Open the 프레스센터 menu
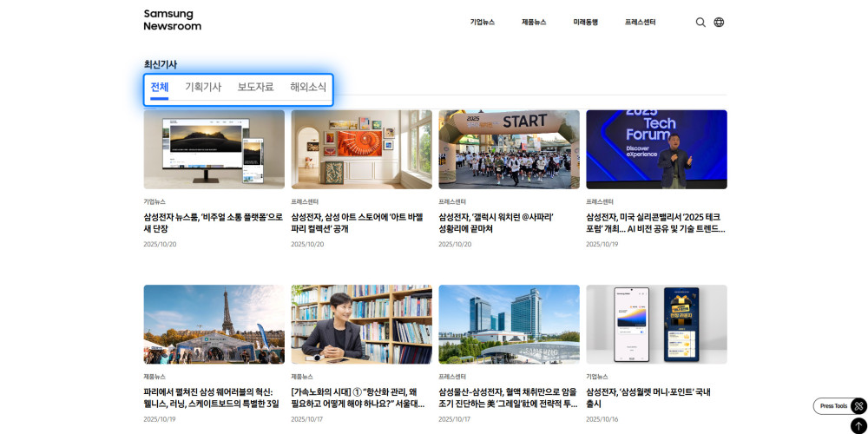868x434 pixels. coord(640,23)
